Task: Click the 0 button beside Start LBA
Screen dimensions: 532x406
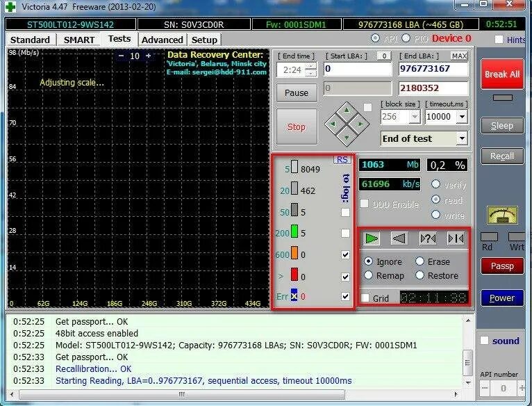Action: coord(384,56)
